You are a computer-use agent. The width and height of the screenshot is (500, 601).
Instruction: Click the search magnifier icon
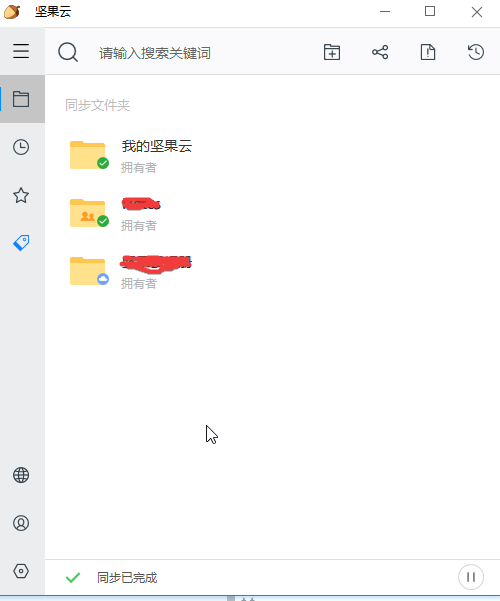[x=68, y=52]
